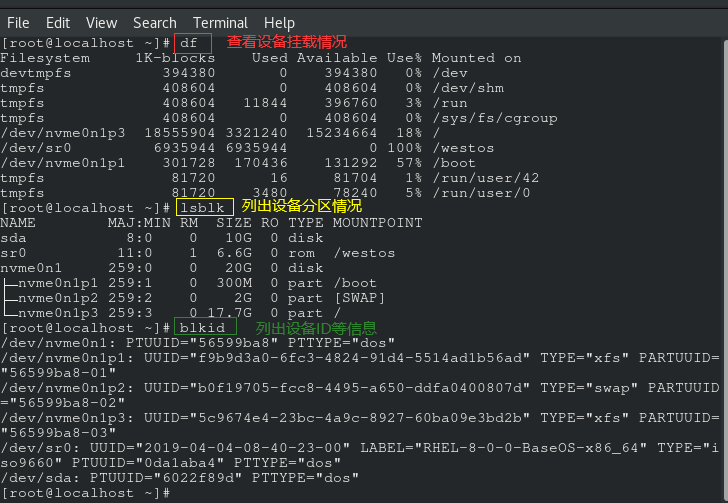Open the Edit menu
The image size is (728, 503).
tap(58, 23)
